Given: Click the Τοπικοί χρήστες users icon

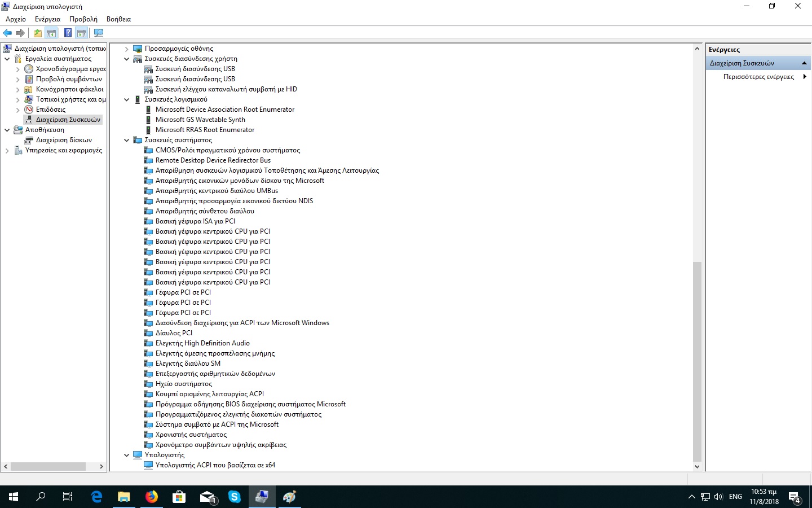Looking at the screenshot, I should (29, 99).
